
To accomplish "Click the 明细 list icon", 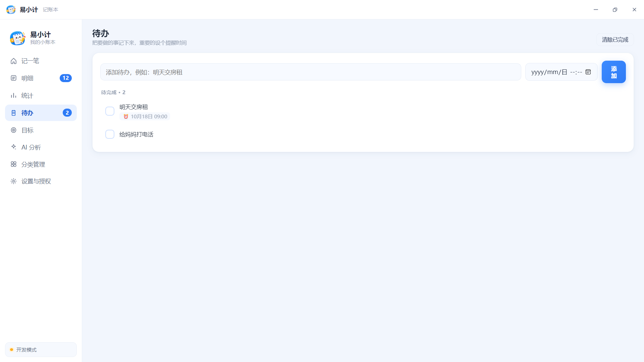I will 13,78.
